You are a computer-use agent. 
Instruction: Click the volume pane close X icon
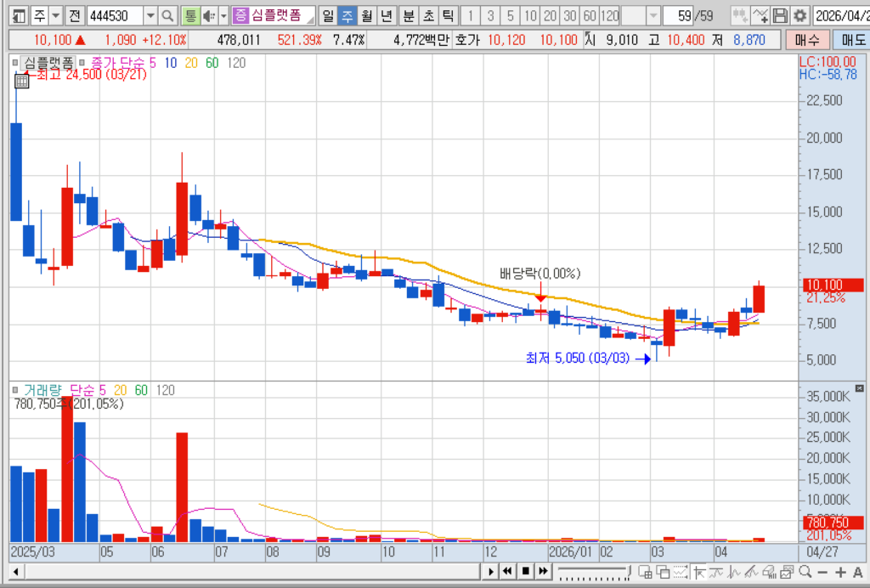click(x=860, y=388)
